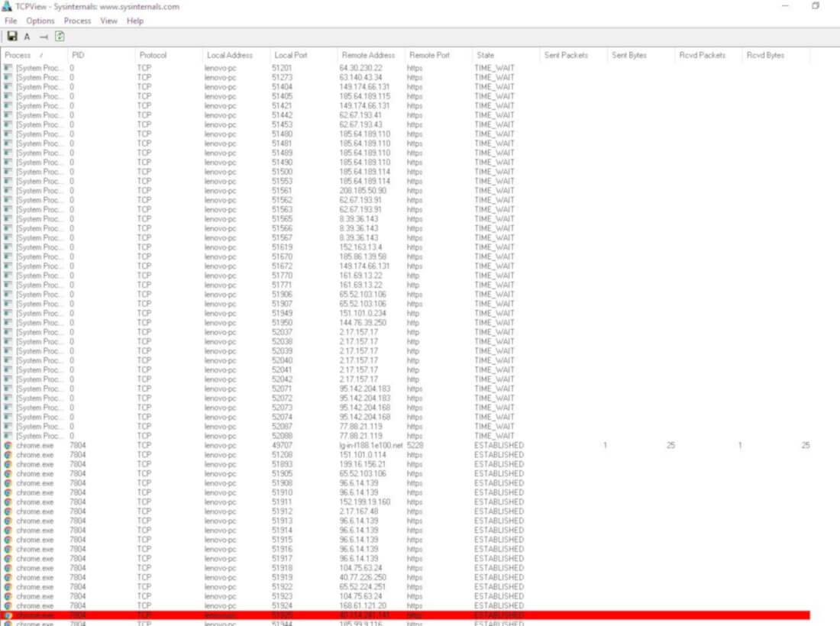840x626 pixels.
Task: Select remote address 63.140.43.34 cell
Action: (x=360, y=78)
